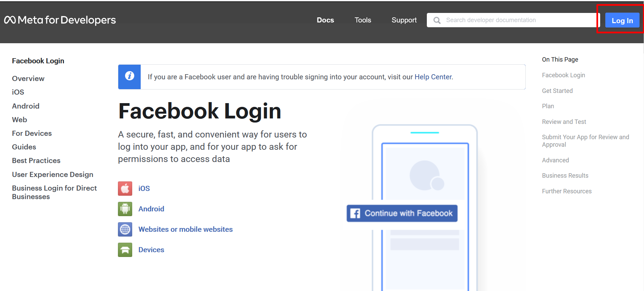Jump to Plan section
The height and width of the screenshot is (291, 644).
(548, 106)
